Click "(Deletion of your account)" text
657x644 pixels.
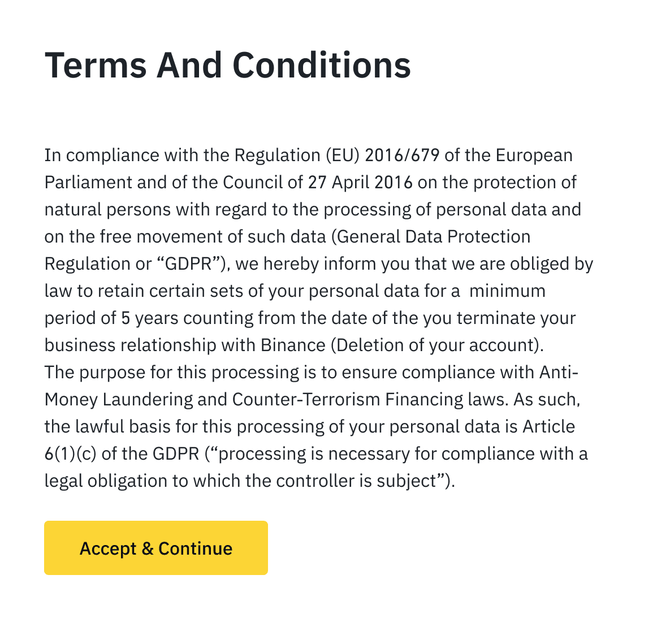point(436,345)
